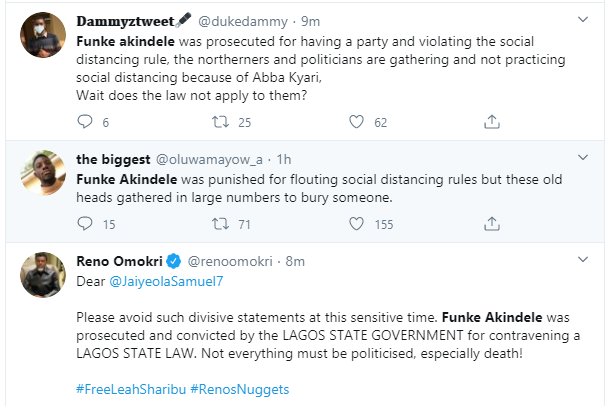Screen dimensions: 606x406
Task: Like the biggest's tweet with 155 likes
Action: click(x=355, y=225)
